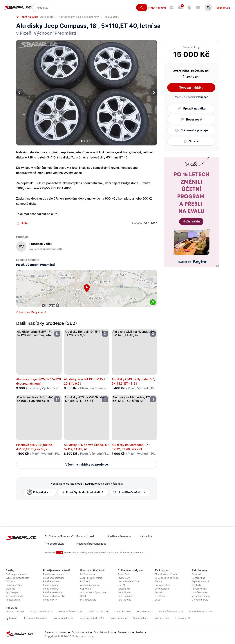Image resolution: width=235 pixels, height=644 pixels.
Task: Bookmark the Plechové disky 14" listing
Action: click(x=57, y=399)
